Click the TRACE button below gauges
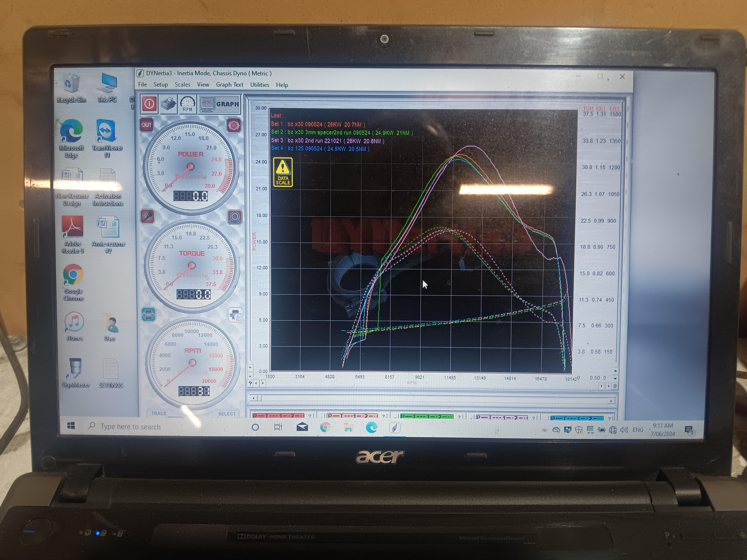The image size is (747, 560). tap(159, 413)
